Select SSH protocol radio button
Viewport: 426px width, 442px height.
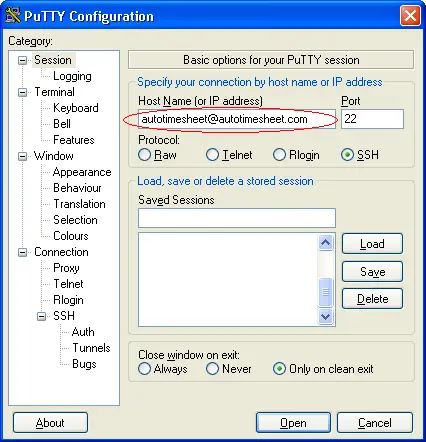(347, 155)
